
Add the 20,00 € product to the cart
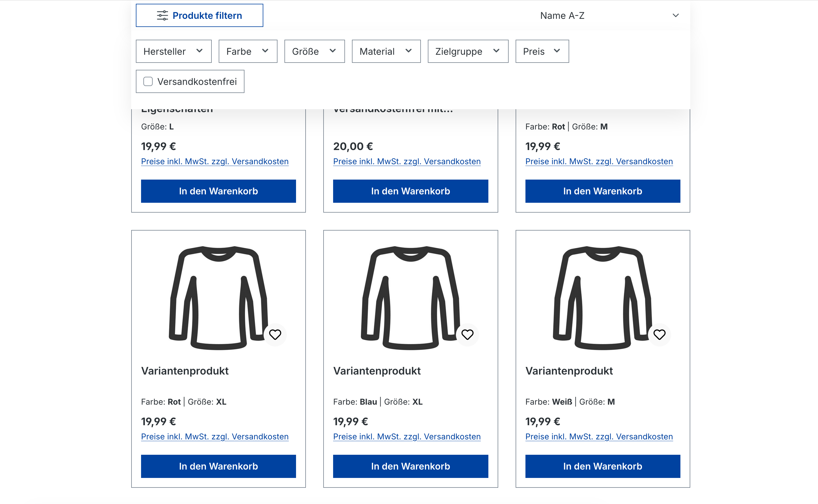click(410, 191)
